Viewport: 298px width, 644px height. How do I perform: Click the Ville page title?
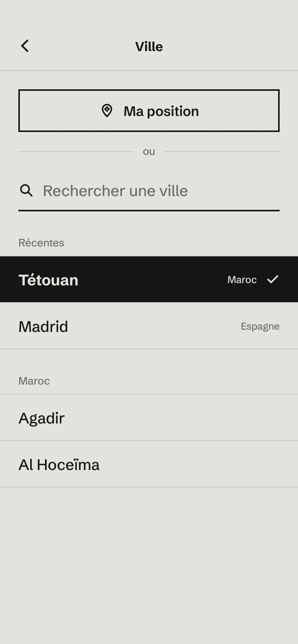click(149, 47)
